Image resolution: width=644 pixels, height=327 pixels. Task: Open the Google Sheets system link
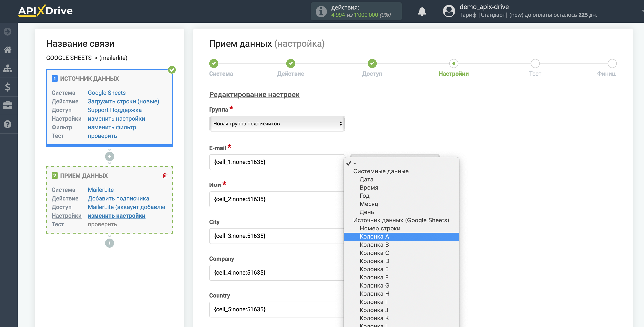(x=106, y=93)
